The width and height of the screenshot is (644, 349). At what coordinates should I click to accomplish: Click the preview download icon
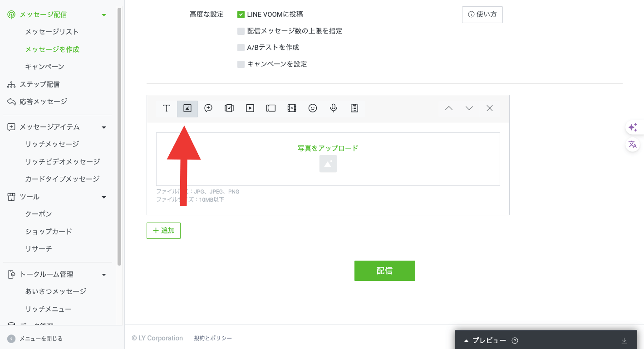[x=624, y=341]
